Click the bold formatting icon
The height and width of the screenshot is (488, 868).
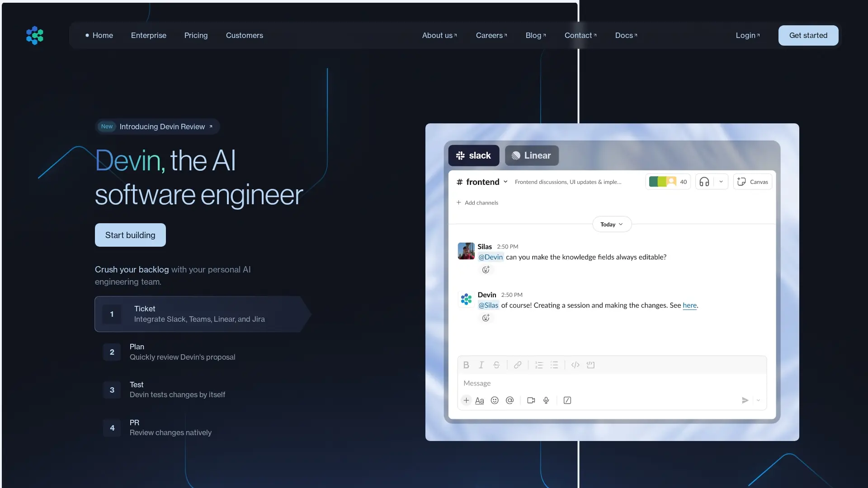click(466, 365)
